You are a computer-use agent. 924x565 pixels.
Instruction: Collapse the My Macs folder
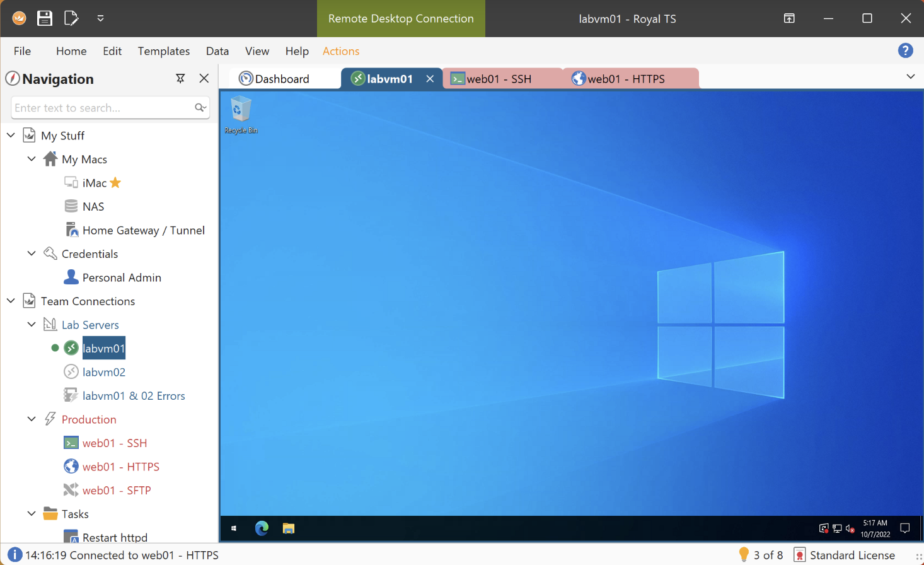coord(32,159)
